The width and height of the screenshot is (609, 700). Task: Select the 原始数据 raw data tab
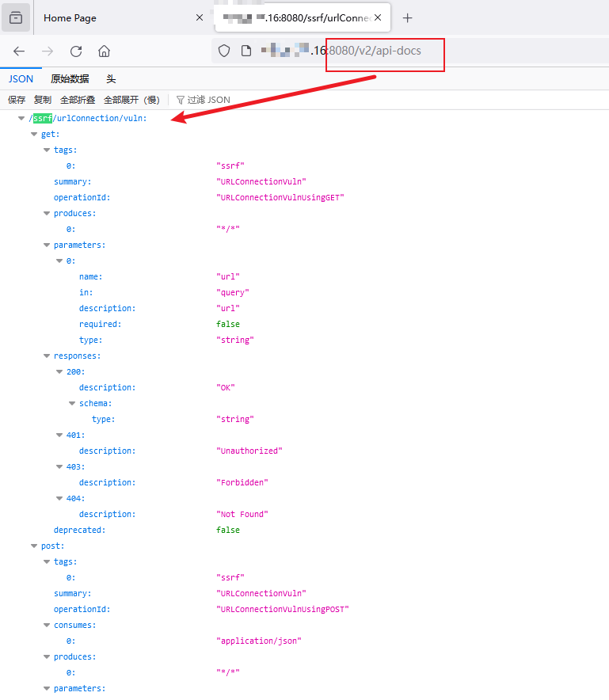point(70,79)
